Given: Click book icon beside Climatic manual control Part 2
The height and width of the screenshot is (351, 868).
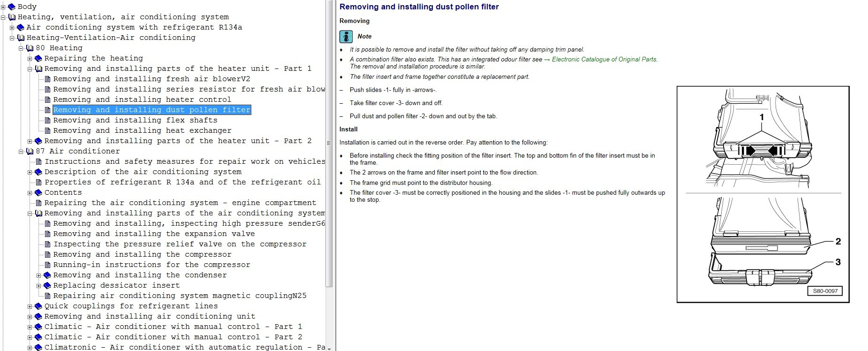Looking at the screenshot, I should click(x=38, y=337).
